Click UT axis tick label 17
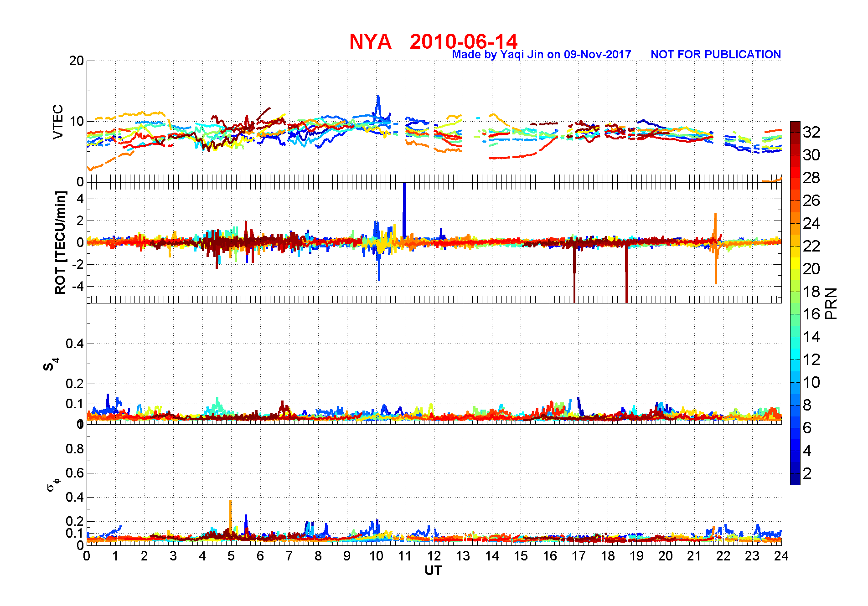 [579, 556]
